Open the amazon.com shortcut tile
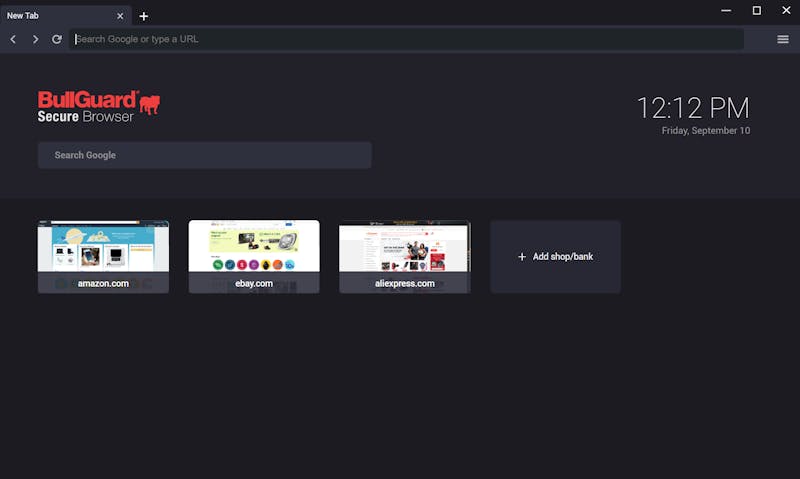 103,257
